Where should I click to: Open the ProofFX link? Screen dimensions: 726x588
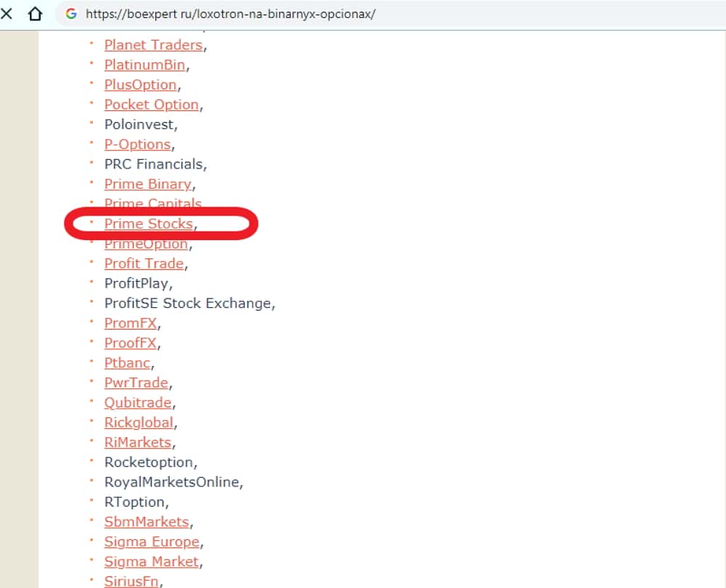(x=131, y=343)
